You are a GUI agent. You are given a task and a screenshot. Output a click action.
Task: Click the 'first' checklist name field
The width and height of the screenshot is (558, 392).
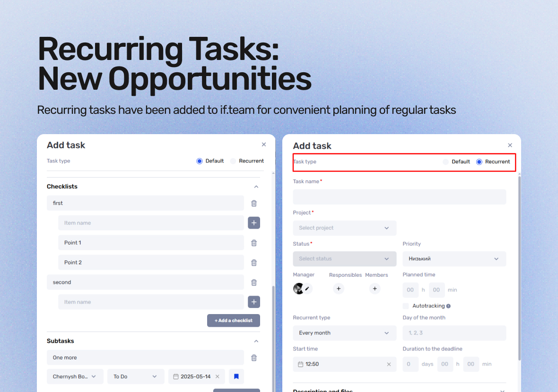pyautogui.click(x=145, y=203)
